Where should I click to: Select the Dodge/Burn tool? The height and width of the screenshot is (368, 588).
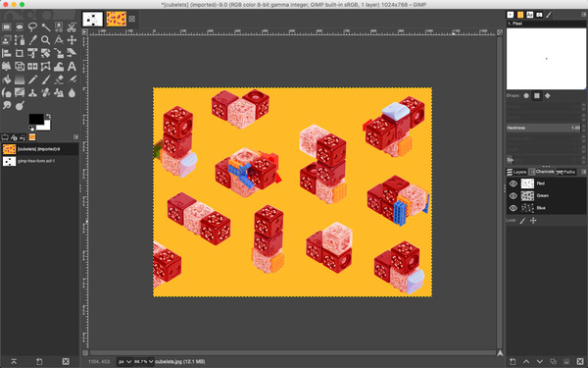(x=20, y=105)
